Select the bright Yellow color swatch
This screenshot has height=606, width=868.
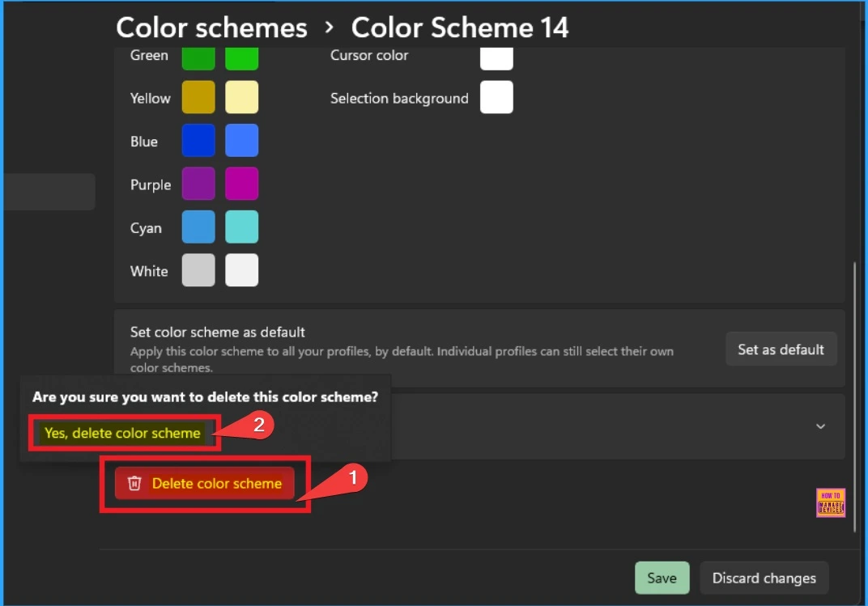pyautogui.click(x=241, y=98)
